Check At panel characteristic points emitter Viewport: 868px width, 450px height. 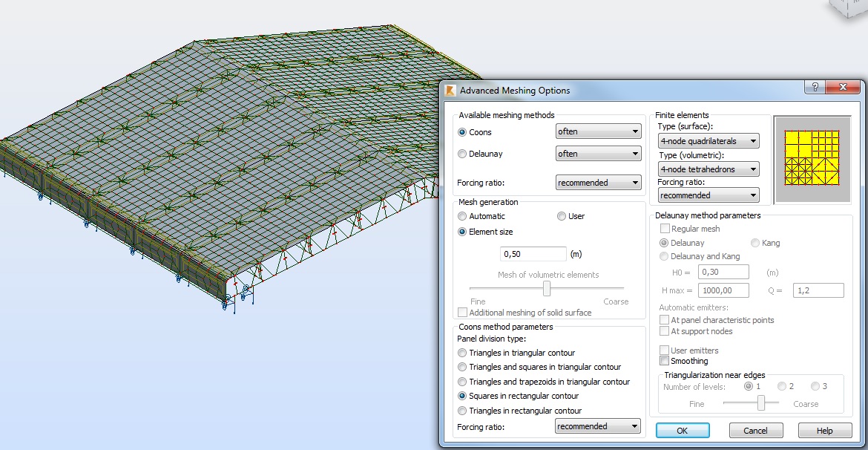tap(663, 319)
